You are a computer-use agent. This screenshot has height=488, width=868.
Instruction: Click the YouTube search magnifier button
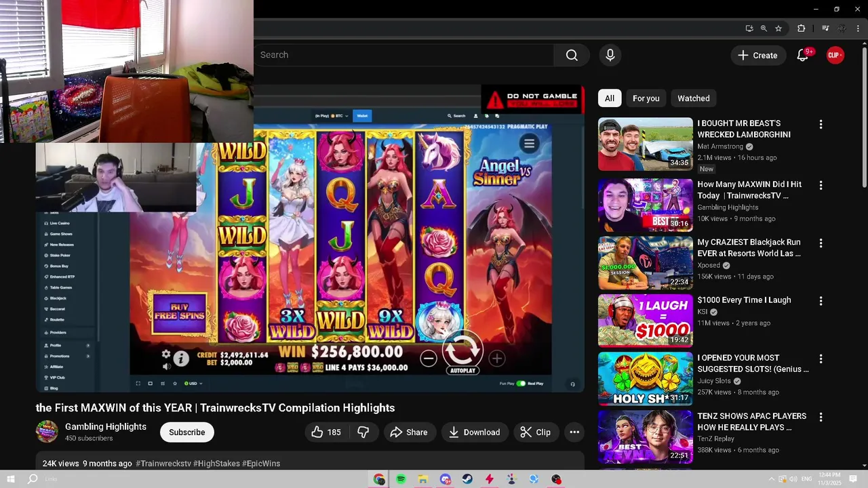(572, 55)
